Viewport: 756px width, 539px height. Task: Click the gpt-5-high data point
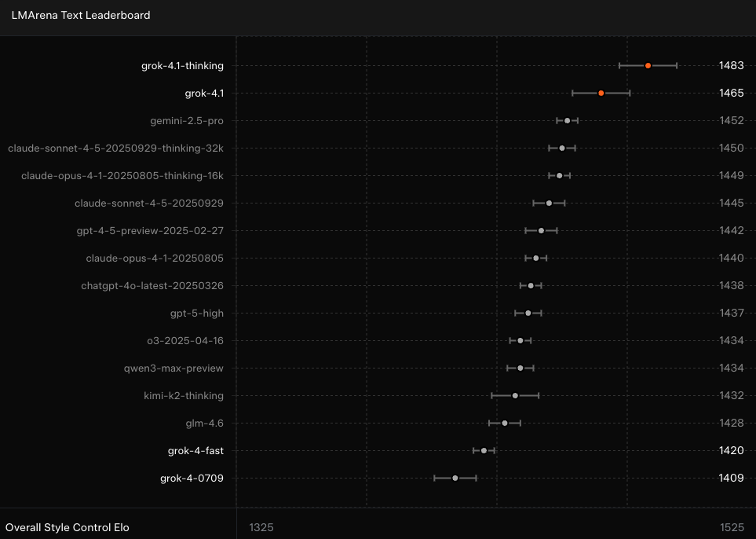click(528, 313)
